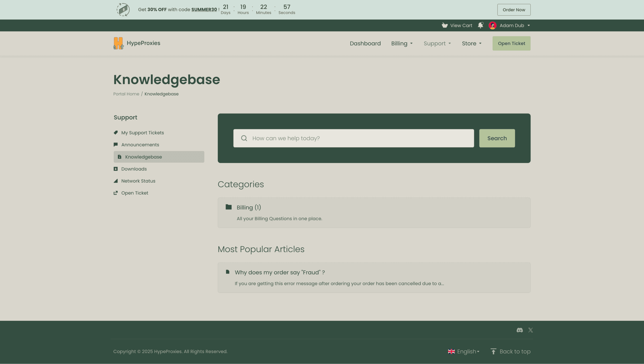The image size is (644, 364).
Task: Click the Adam Dub avatar image
Action: point(493,25)
